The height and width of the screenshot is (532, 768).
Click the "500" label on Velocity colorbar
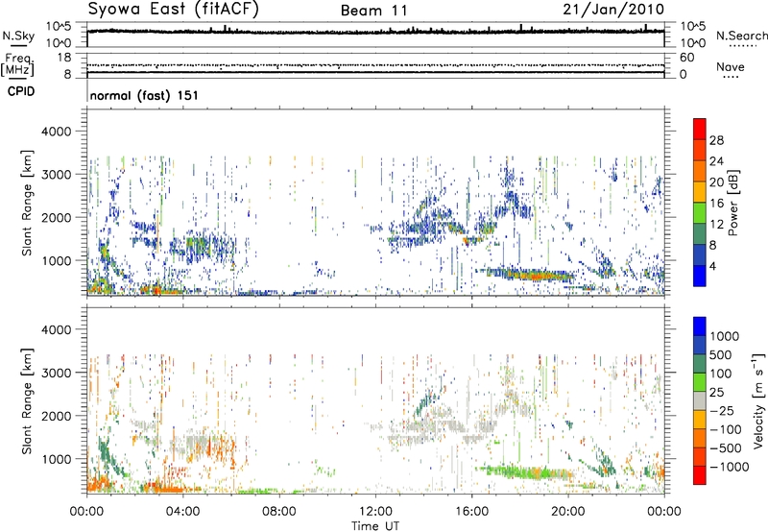tap(721, 354)
